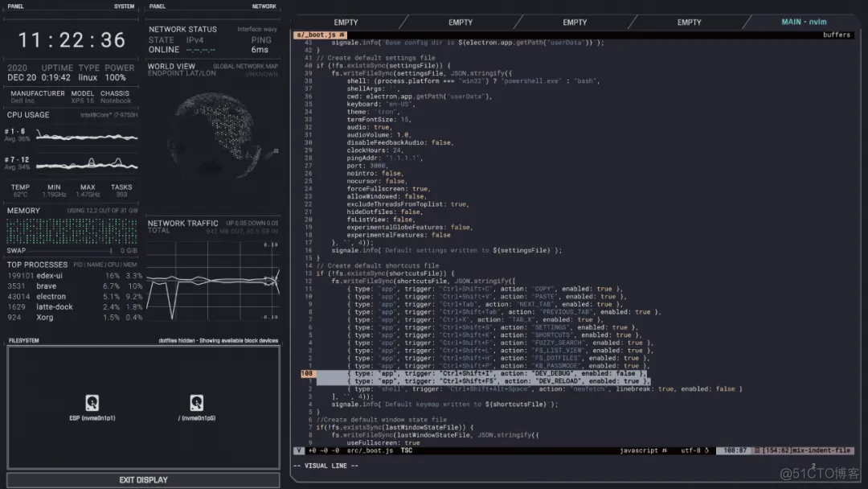Switch to the fourth EMPTY tab
This screenshot has width=868, height=489.
(x=690, y=23)
